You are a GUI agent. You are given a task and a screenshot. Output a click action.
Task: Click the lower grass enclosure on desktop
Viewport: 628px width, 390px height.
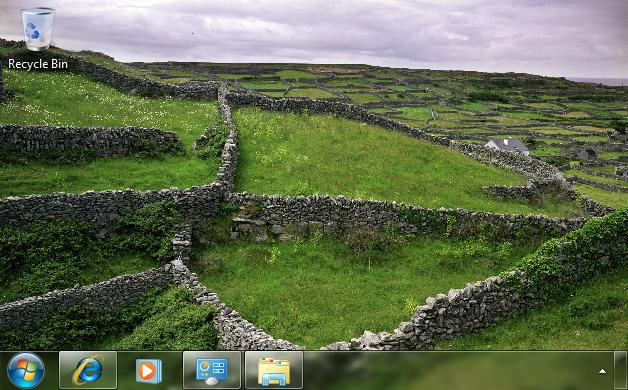tap(340, 288)
